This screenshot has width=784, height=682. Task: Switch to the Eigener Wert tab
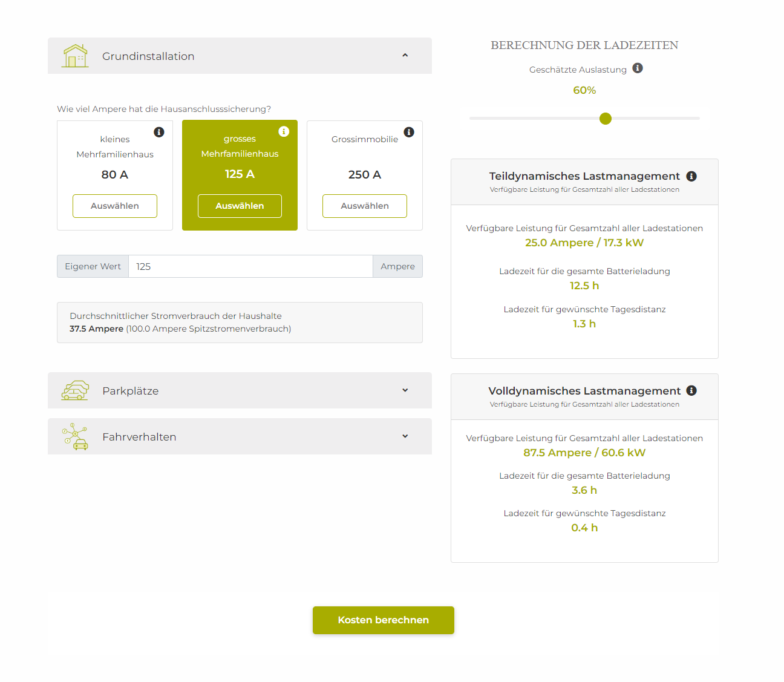[x=92, y=266]
